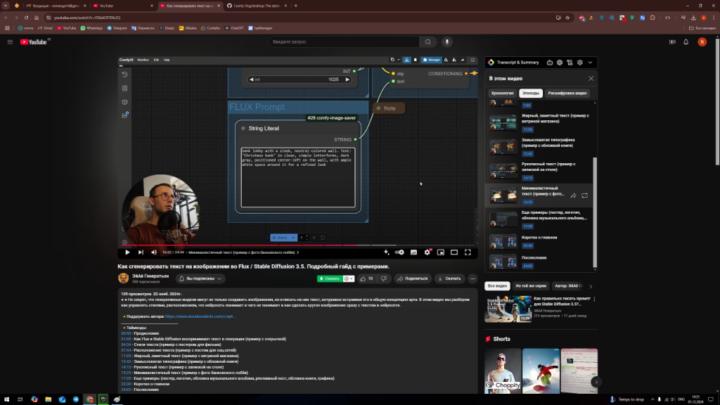Toggle subtitles in the video player
The width and height of the screenshot is (720, 405).
[413, 252]
